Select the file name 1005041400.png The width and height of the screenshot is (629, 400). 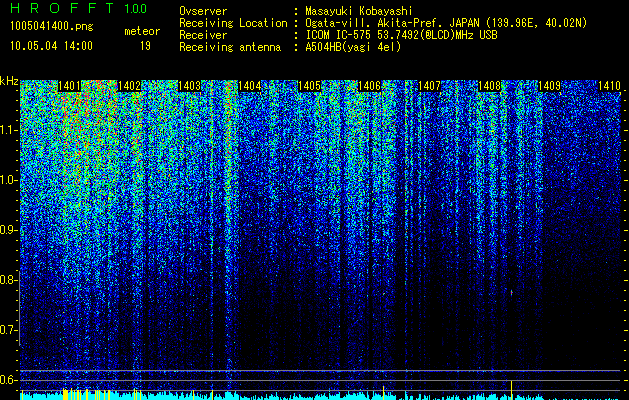point(52,26)
